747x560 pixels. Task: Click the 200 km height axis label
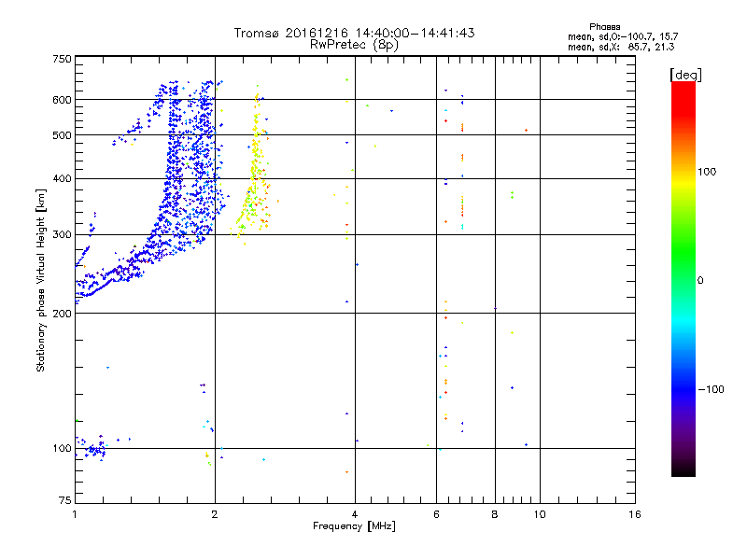pos(62,314)
